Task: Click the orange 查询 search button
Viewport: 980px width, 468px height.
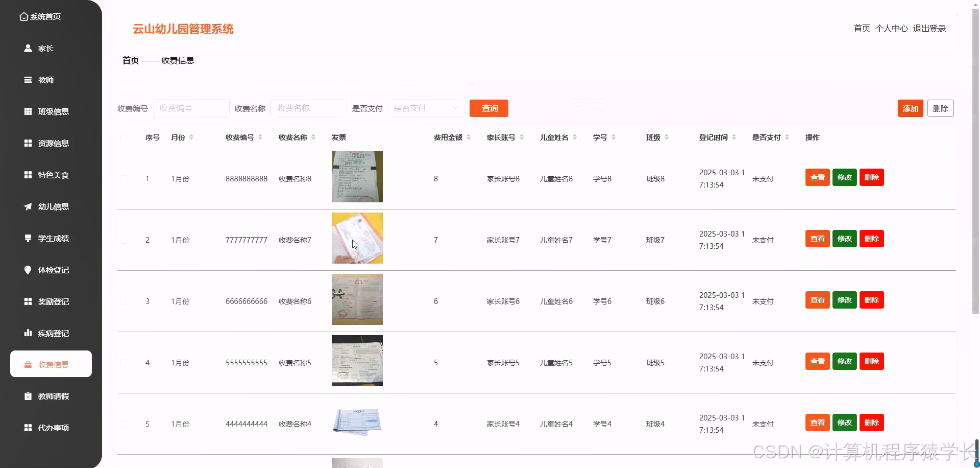Action: (x=489, y=108)
